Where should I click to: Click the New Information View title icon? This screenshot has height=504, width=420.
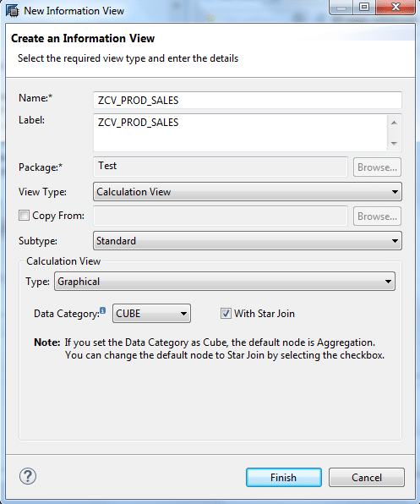12,10
